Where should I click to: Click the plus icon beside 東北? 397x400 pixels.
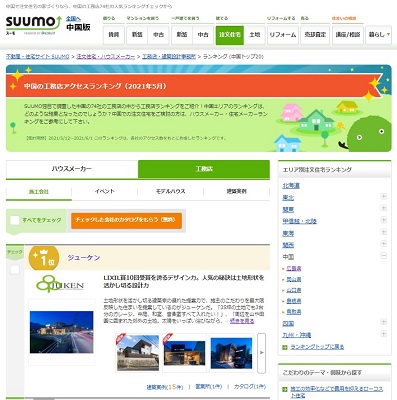384,197
